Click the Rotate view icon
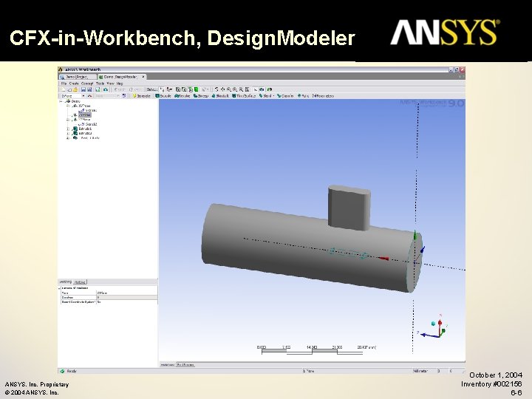532x399 pixels. pos(216,89)
